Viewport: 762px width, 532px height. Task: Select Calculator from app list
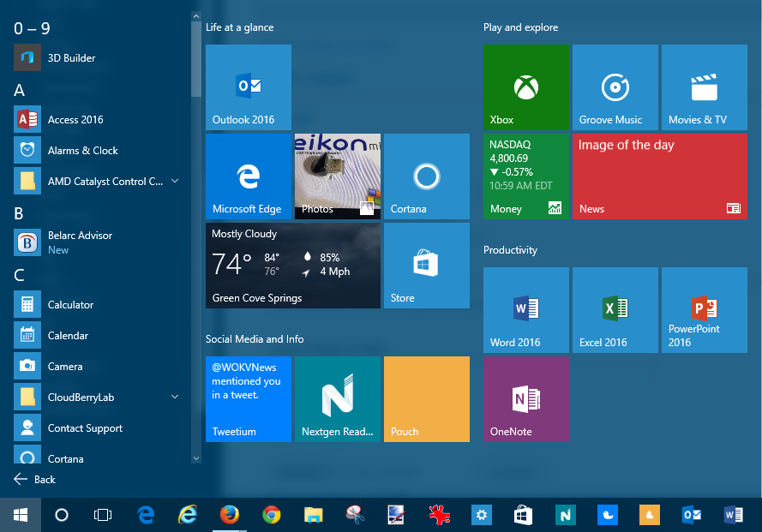70,305
